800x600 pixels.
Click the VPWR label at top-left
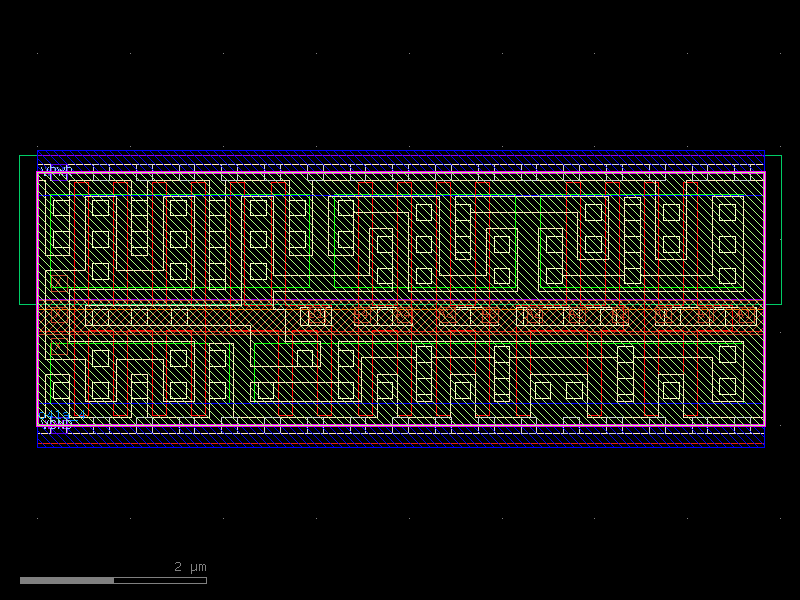pos(56,168)
